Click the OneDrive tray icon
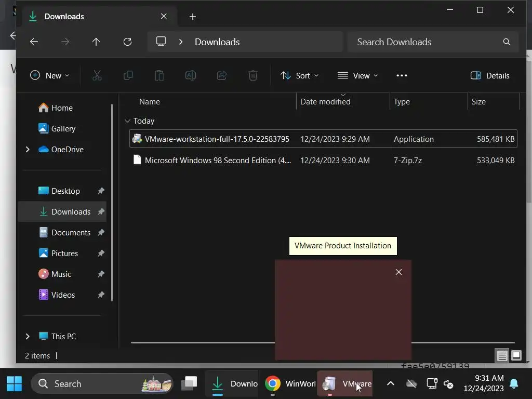Viewport: 532px width, 399px height. [411, 384]
